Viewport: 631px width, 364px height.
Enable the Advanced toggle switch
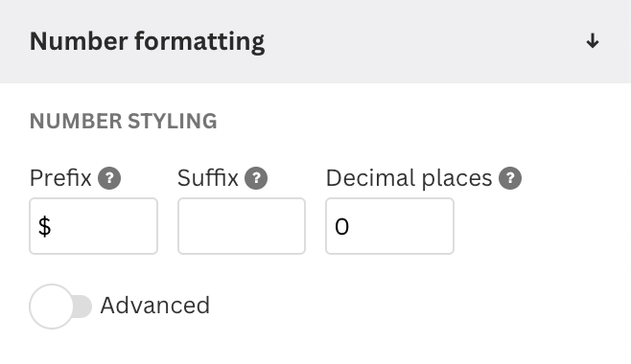coord(60,307)
